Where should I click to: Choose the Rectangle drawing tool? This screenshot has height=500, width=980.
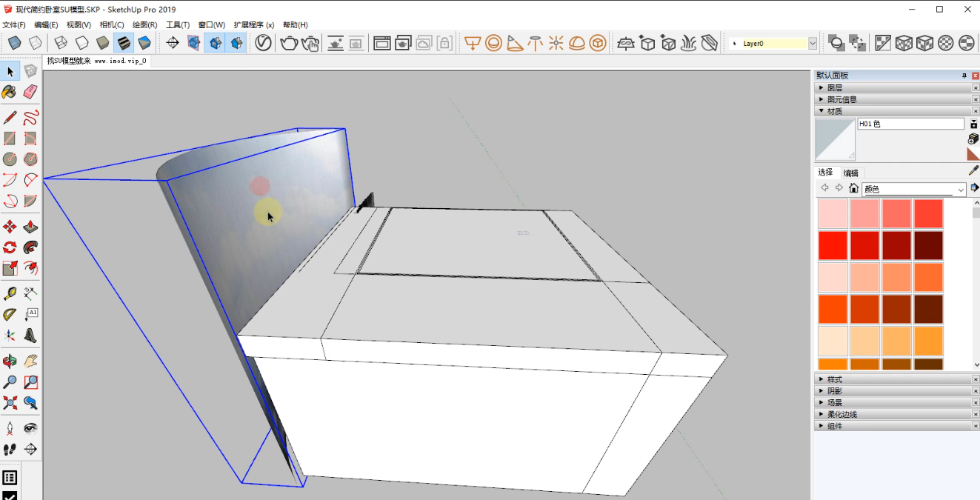pos(10,139)
